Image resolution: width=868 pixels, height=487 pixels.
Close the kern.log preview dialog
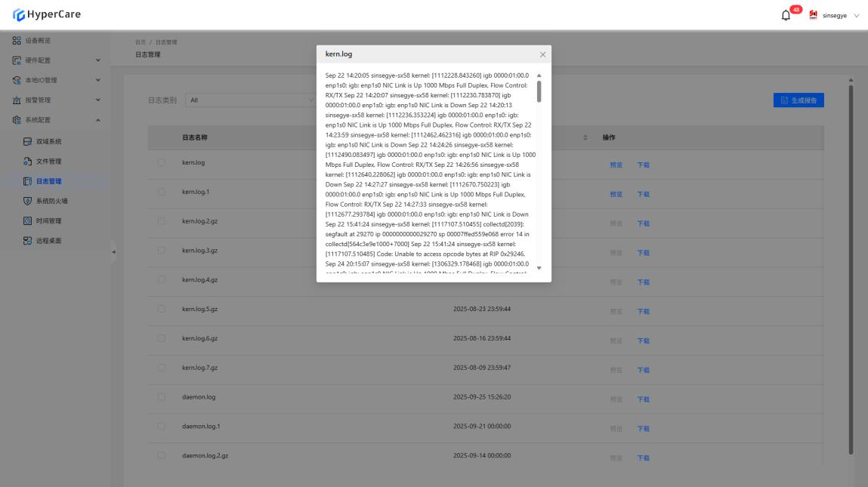pyautogui.click(x=542, y=54)
